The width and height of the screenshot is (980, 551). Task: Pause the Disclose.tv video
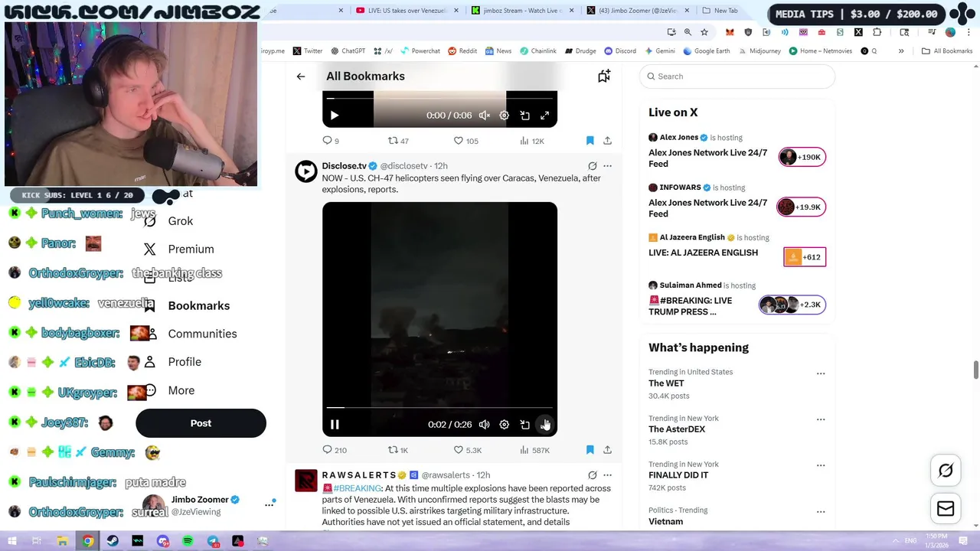click(x=335, y=425)
